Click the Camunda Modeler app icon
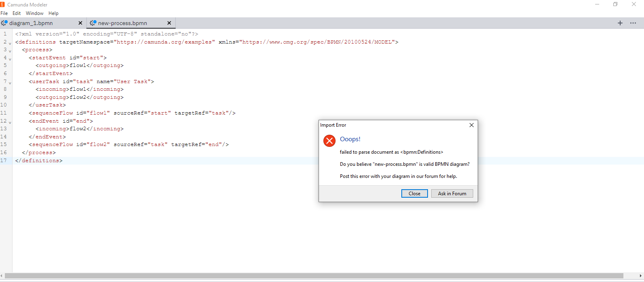The width and height of the screenshot is (644, 282). tap(2, 4)
